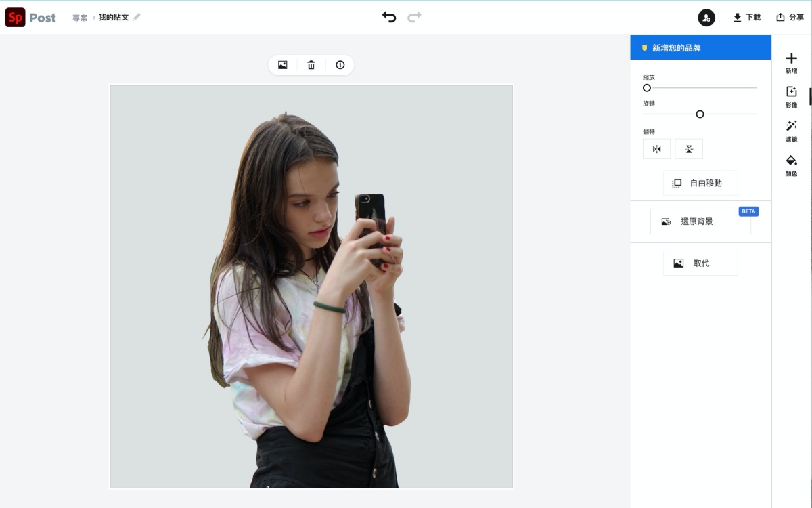Open the invite collaborator avatar icon
The width and height of the screenshot is (812, 508).
click(706, 18)
